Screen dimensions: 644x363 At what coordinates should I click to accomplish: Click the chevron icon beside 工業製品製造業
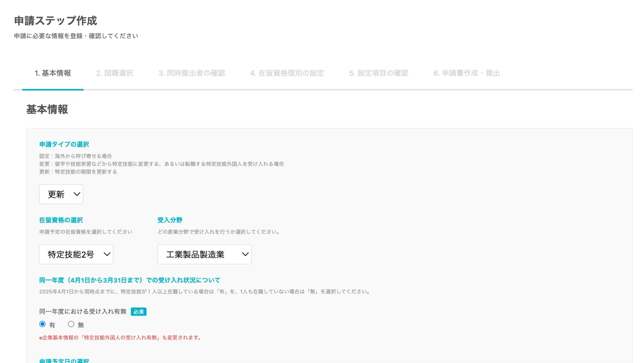point(245,254)
